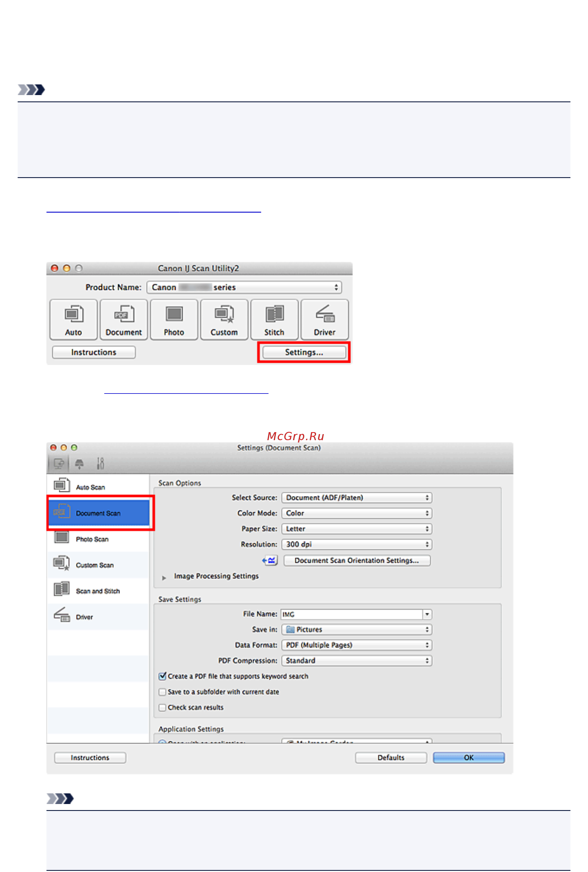This screenshot has height=872, width=588.
Task: Click the Stitch scan icon button
Action: coord(275,319)
